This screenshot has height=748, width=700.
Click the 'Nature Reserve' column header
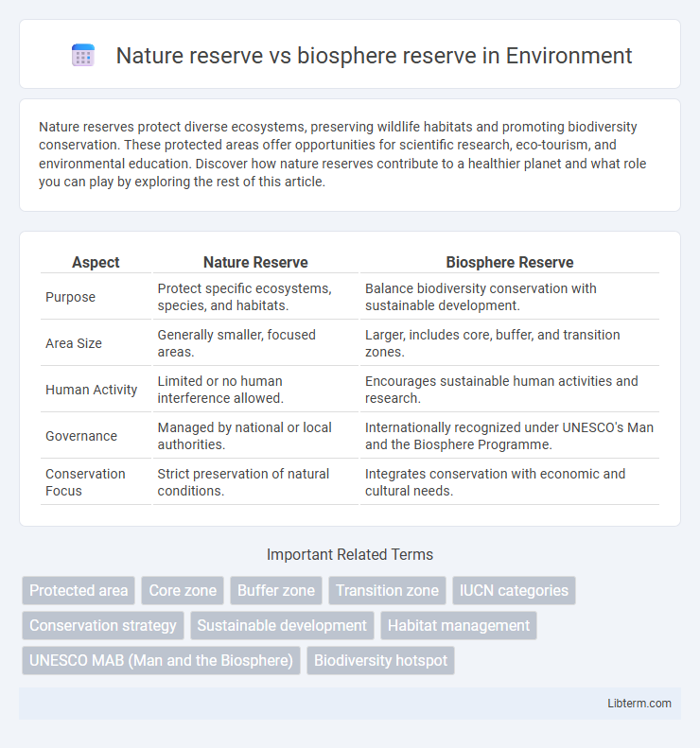[255, 262]
